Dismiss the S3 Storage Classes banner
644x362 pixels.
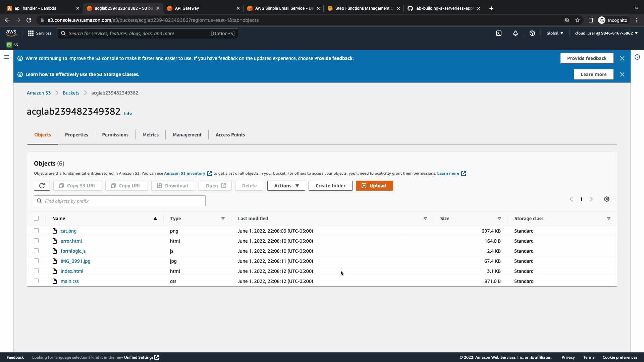coord(622,74)
